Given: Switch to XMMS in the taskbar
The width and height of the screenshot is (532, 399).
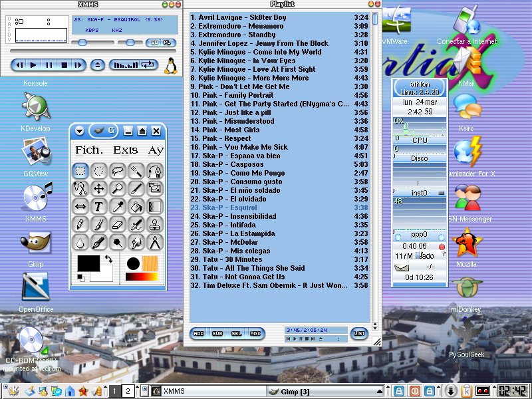Looking at the screenshot, I should pos(208,391).
